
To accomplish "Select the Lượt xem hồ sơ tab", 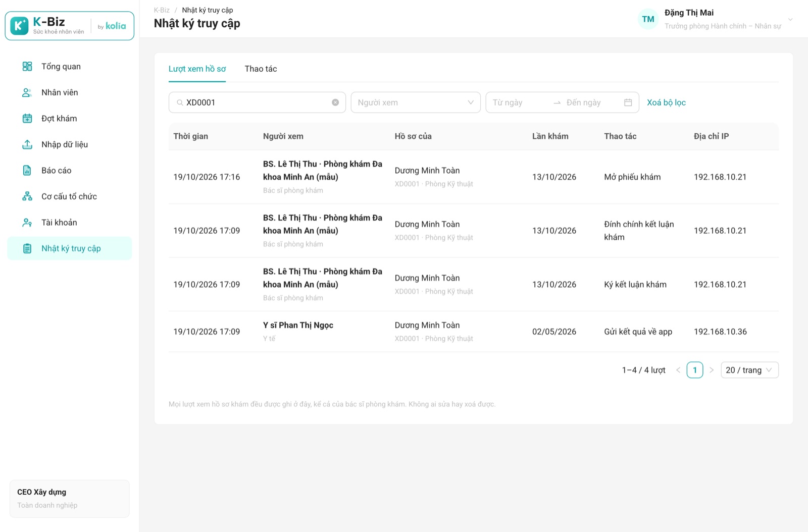I will (x=197, y=69).
